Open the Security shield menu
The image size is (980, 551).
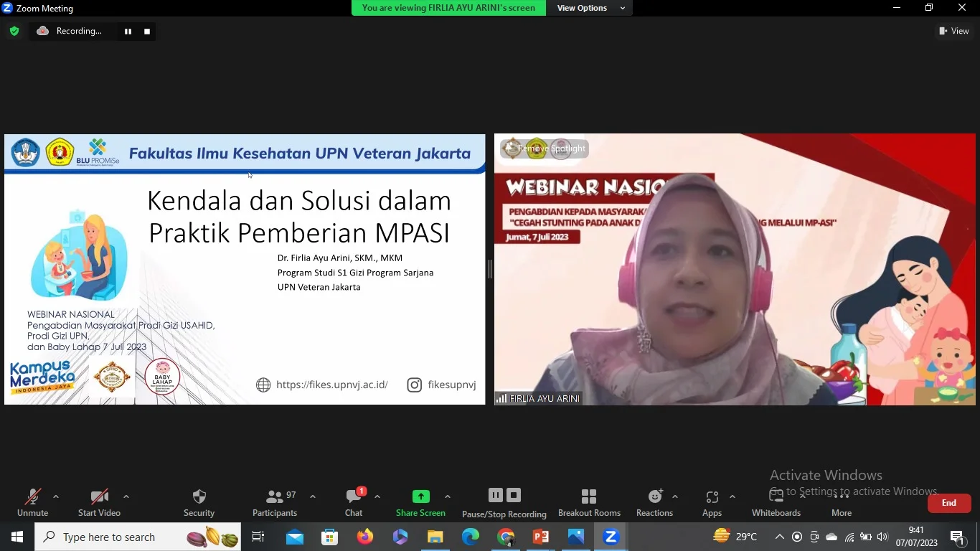(199, 502)
